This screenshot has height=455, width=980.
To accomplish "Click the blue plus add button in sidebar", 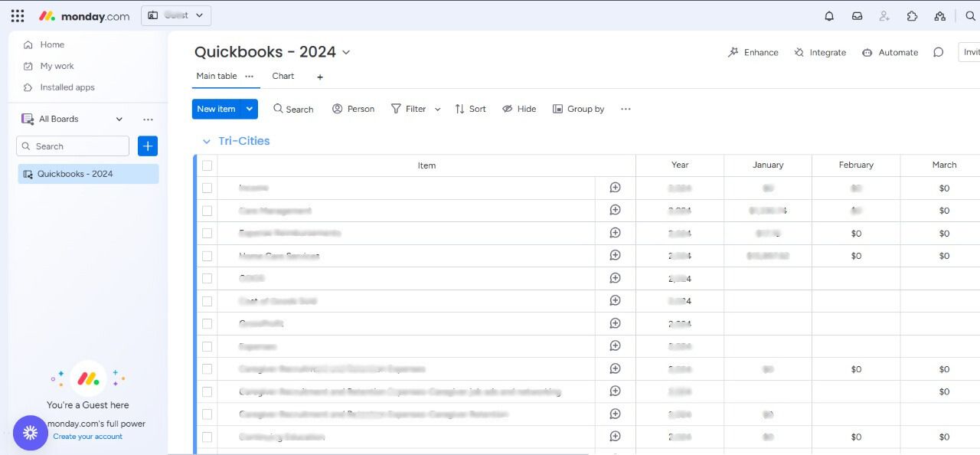I will [148, 146].
